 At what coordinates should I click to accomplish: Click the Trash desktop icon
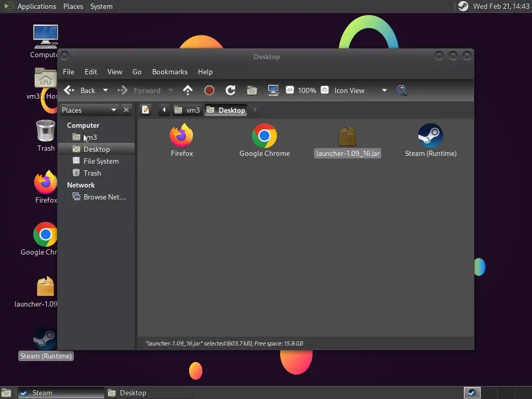click(46, 136)
